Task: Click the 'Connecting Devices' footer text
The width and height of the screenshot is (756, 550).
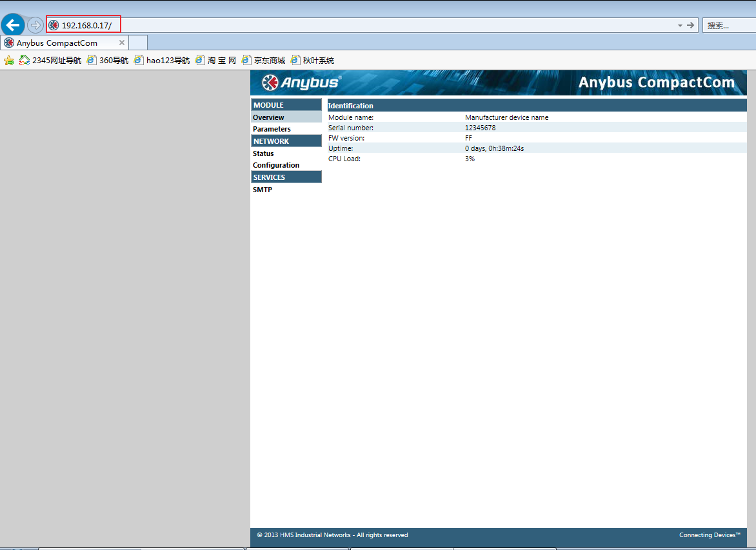Action: pyautogui.click(x=710, y=535)
